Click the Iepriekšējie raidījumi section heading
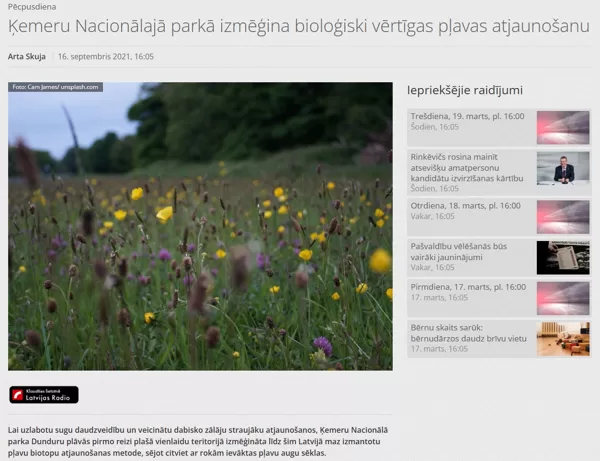Image resolution: width=600 pixels, height=461 pixels. [x=465, y=90]
